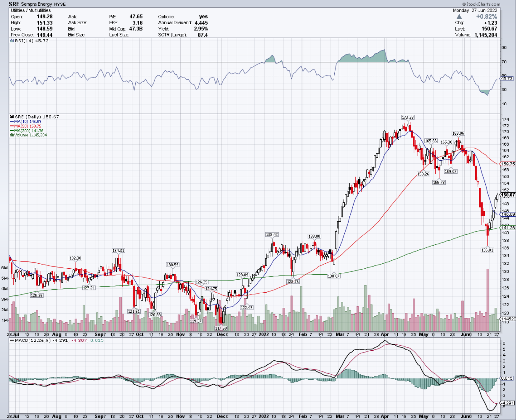Image resolution: width=516 pixels, height=420 pixels.
Task: Click the High value 151.33
Action: pos(44,23)
